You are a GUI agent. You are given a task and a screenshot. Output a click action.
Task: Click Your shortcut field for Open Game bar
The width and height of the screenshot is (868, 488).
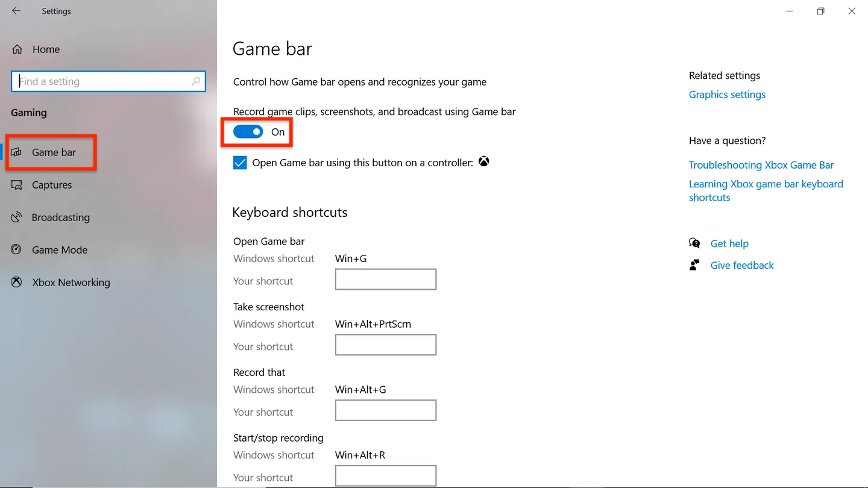click(x=386, y=280)
